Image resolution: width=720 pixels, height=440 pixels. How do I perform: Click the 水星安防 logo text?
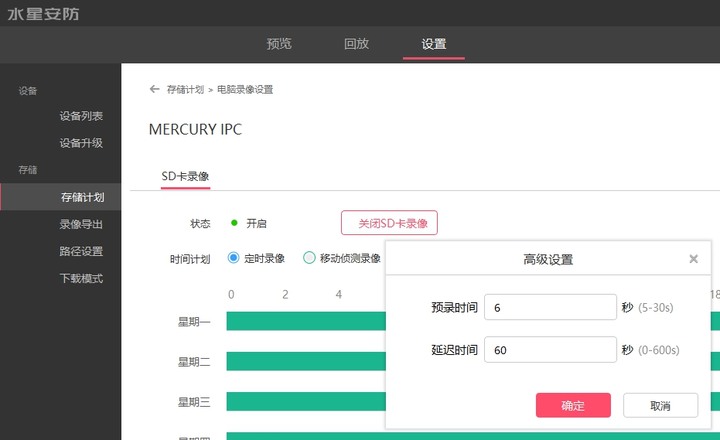point(43,14)
